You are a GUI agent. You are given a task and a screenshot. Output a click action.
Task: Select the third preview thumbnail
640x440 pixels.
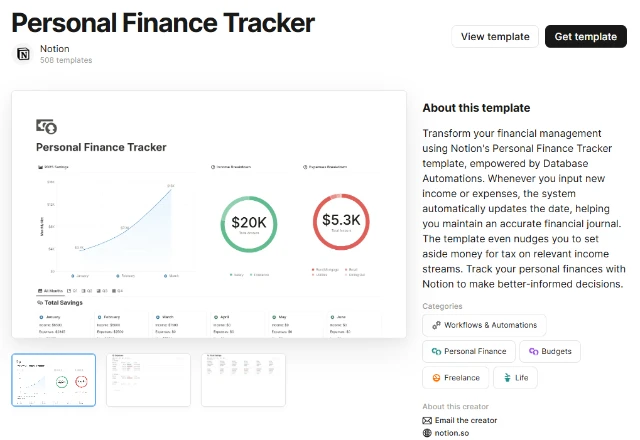pos(243,380)
